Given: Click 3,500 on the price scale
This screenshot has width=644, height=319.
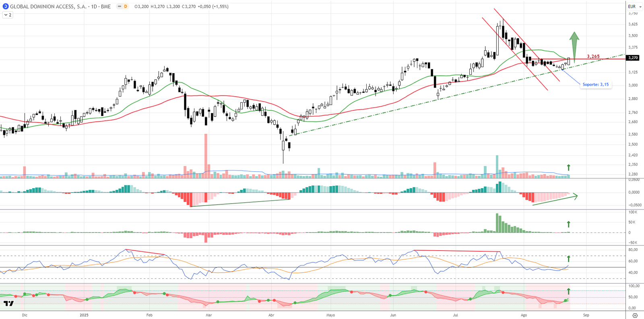Looking at the screenshot, I should [x=633, y=35].
